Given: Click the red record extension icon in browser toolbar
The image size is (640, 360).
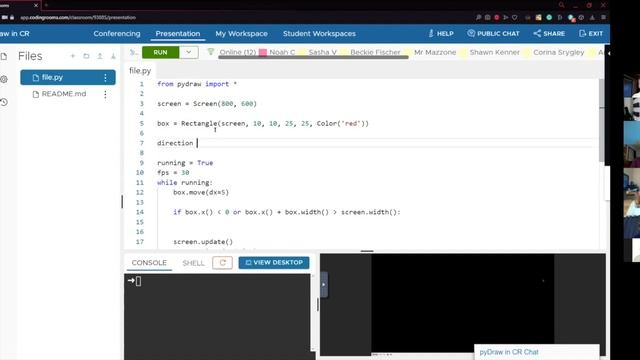Looking at the screenshot, I should [497, 18].
